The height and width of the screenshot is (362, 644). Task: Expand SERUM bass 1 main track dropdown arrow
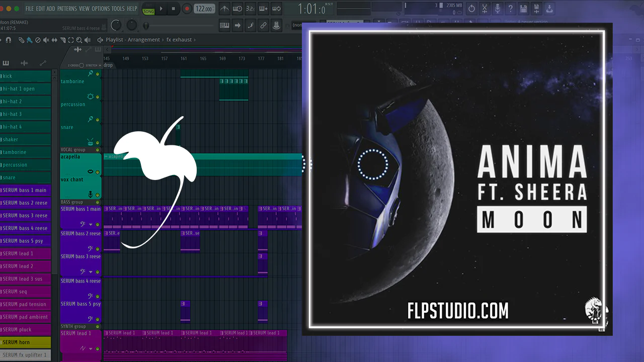[x=91, y=225]
